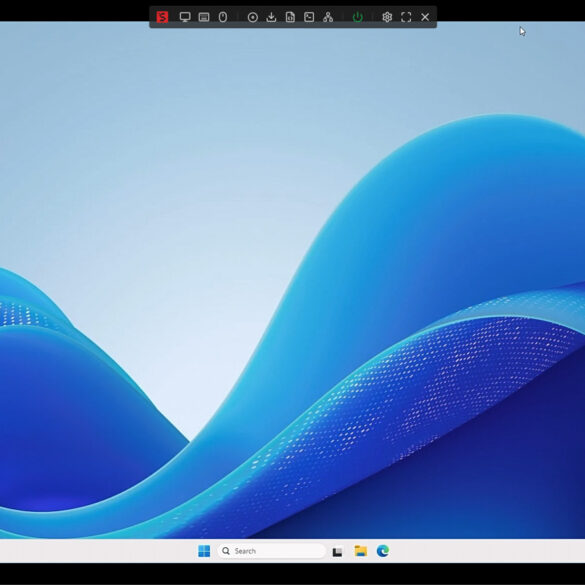Viewport: 585px width, 585px height.
Task: Open the settings gear in the toolbar
Action: click(x=387, y=17)
